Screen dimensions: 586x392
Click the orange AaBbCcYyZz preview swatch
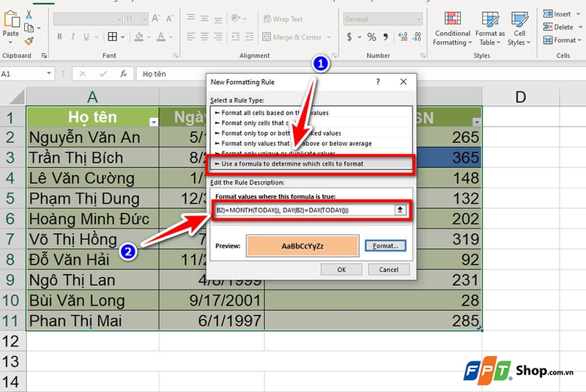[x=303, y=246]
